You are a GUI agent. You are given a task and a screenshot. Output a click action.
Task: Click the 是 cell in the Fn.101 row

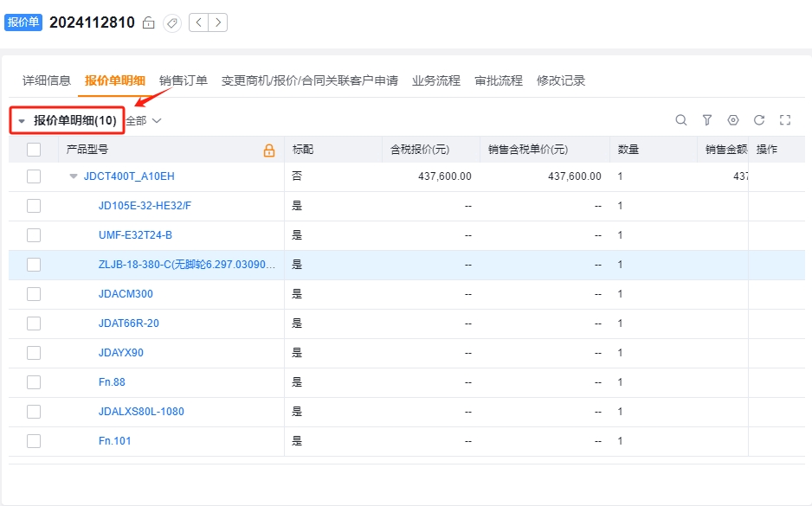point(297,441)
